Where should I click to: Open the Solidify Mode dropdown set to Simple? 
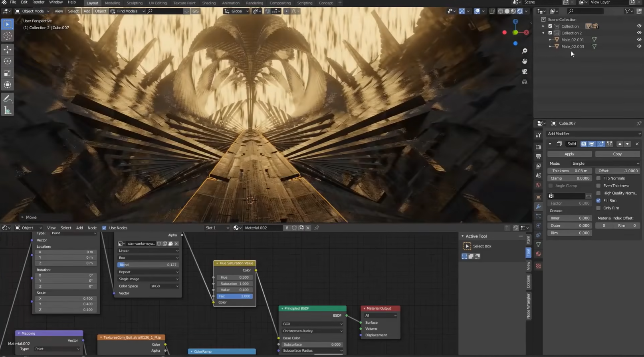pos(605,164)
